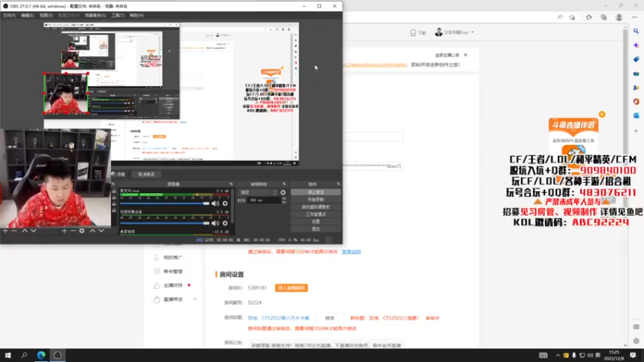644x362 pixels.
Task: Click the 开始录制 start recording button
Action: [316, 200]
